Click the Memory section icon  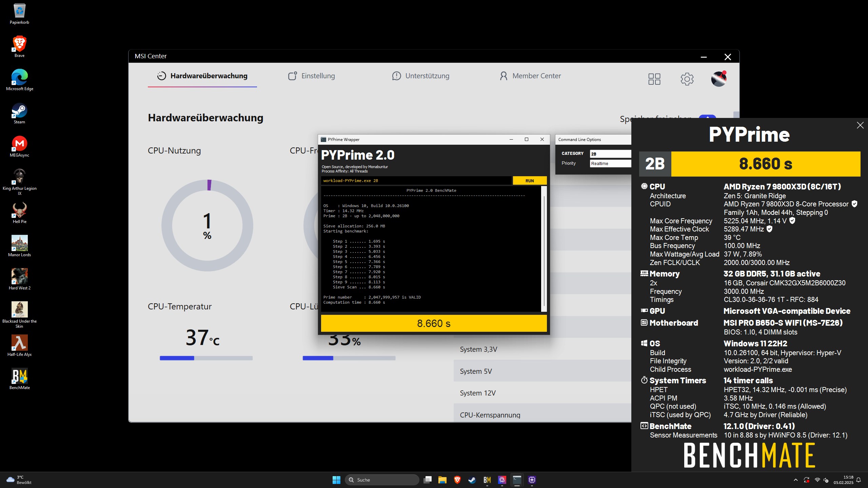pos(644,273)
